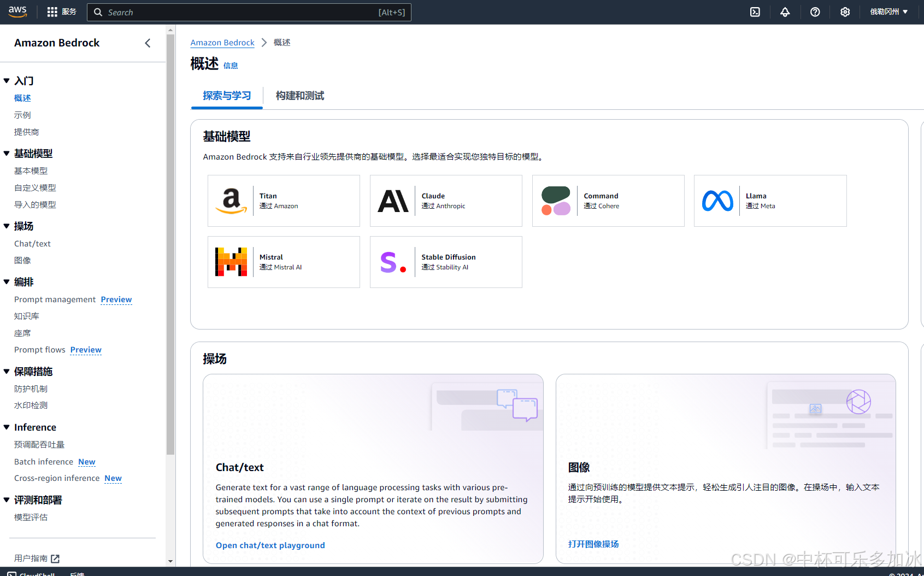Click the sidebar scrollbar up arrow
Screen dimensions: 924x576
[170, 30]
